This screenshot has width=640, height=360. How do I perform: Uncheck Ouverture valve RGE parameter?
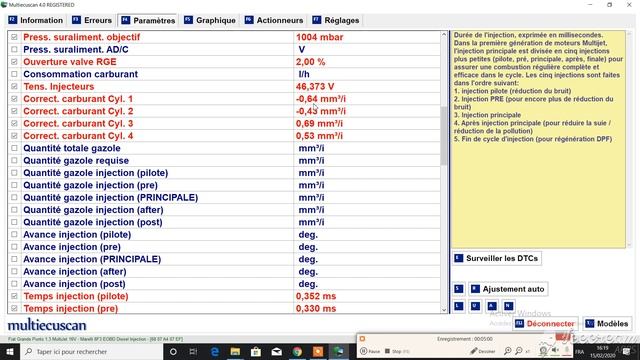[x=14, y=62]
